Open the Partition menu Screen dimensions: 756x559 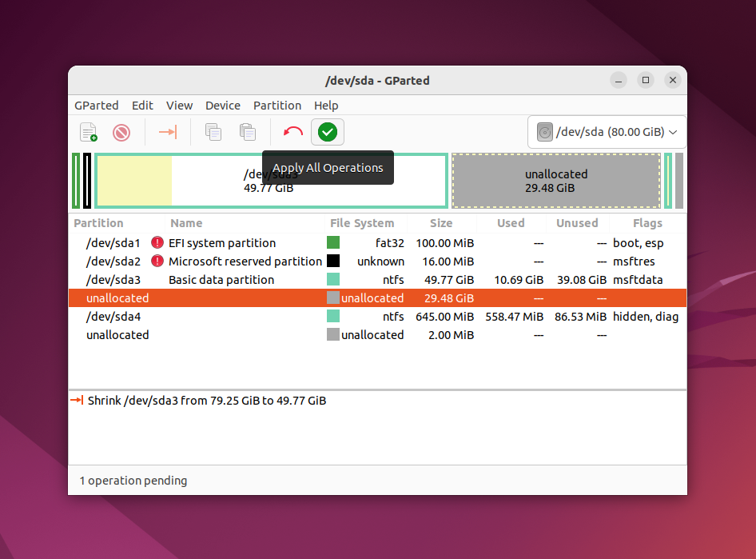pos(277,106)
